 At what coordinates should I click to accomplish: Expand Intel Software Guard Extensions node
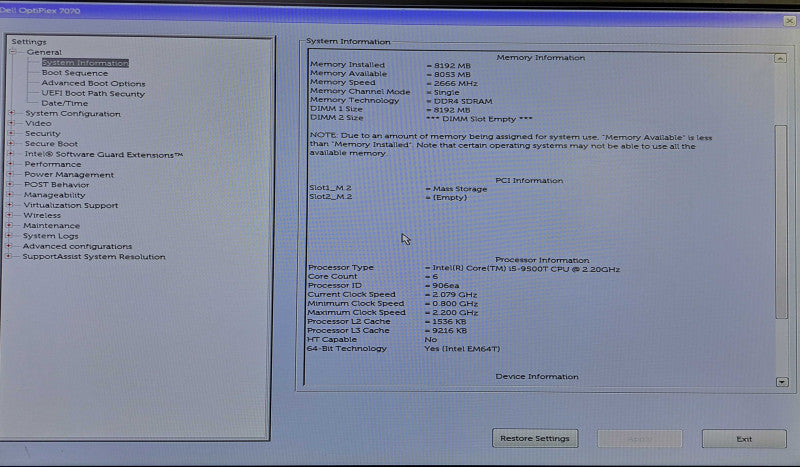tap(11, 154)
